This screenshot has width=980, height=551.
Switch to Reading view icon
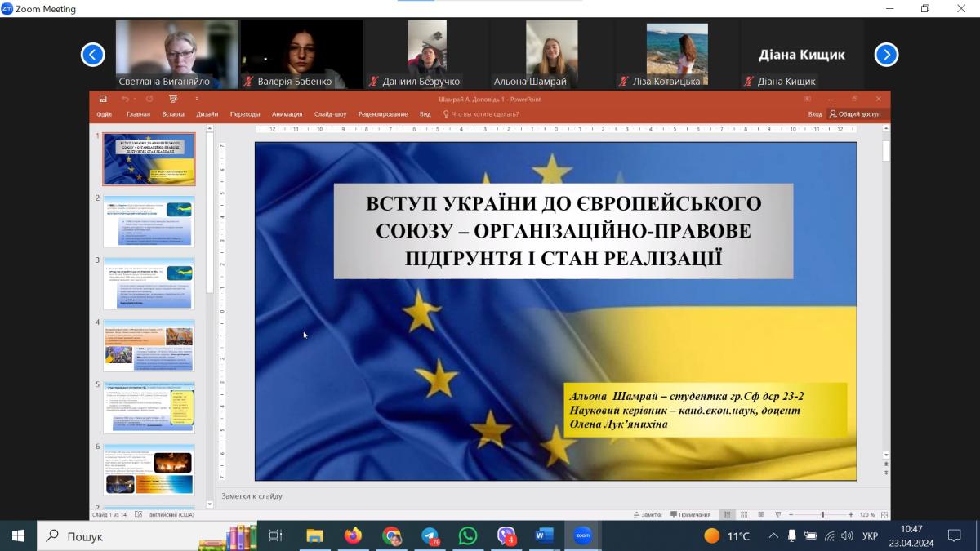pyautogui.click(x=761, y=514)
